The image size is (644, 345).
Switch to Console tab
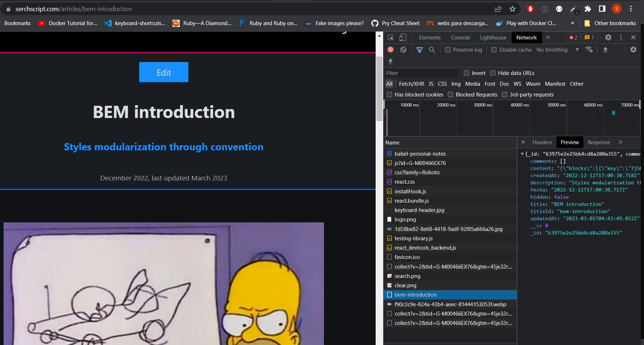[x=460, y=38]
